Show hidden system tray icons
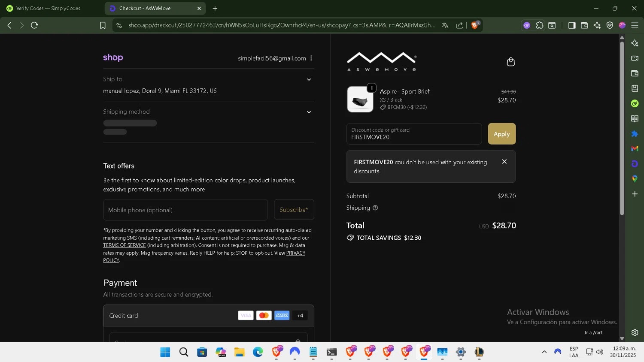Screen dimensions: 644x362 click(x=544, y=352)
